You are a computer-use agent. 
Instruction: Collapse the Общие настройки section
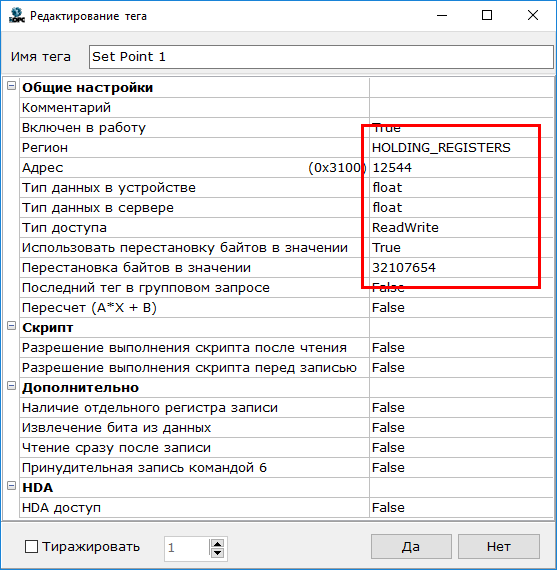pos(11,86)
